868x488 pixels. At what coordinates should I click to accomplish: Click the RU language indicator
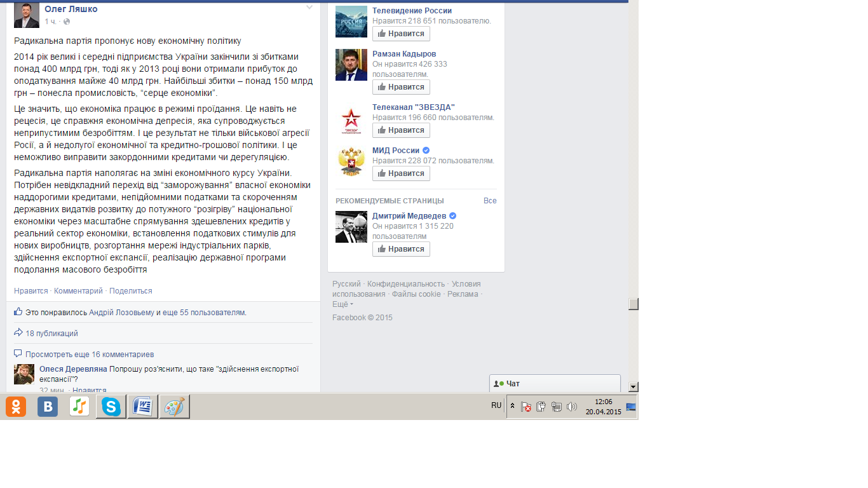[x=496, y=405]
